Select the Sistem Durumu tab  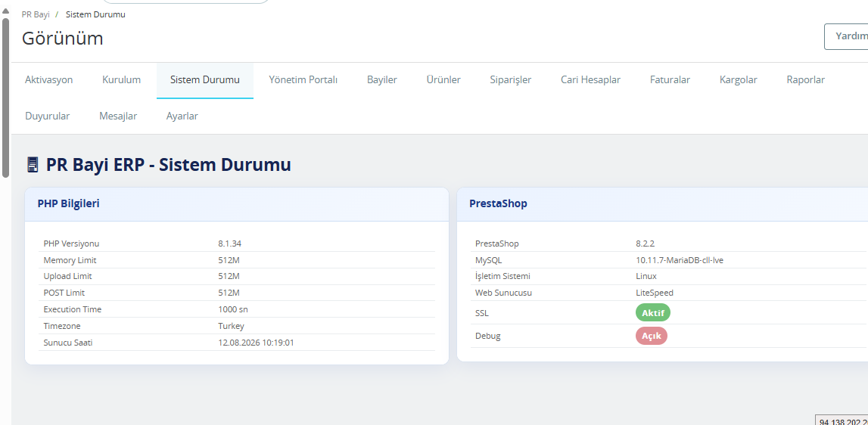click(x=205, y=79)
